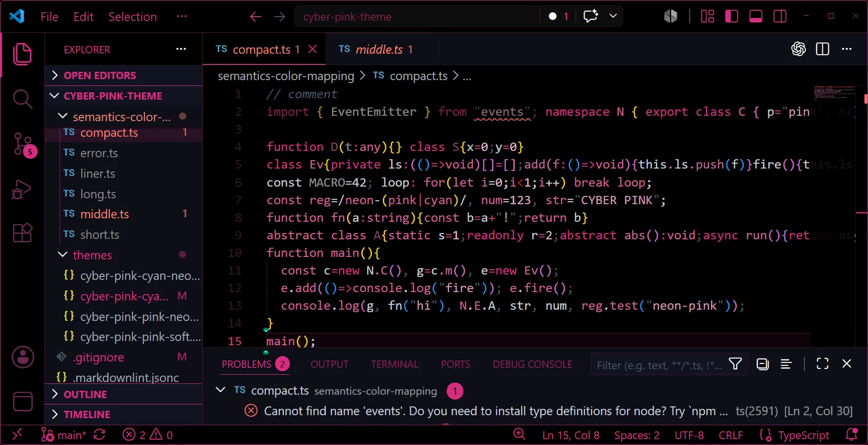Click the split editor right icon
The width and height of the screenshot is (868, 445).
(823, 49)
